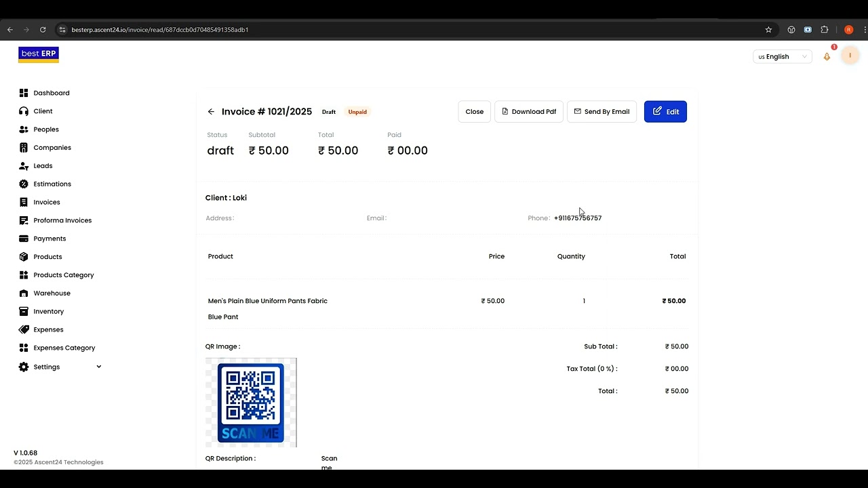Click the Products Category icon

24,275
